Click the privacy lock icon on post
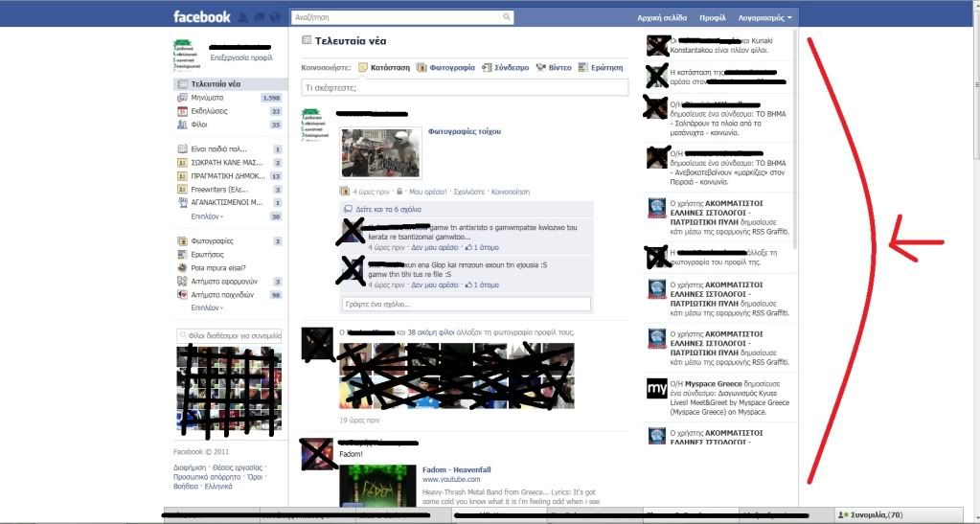This screenshot has width=980, height=524. (x=399, y=192)
